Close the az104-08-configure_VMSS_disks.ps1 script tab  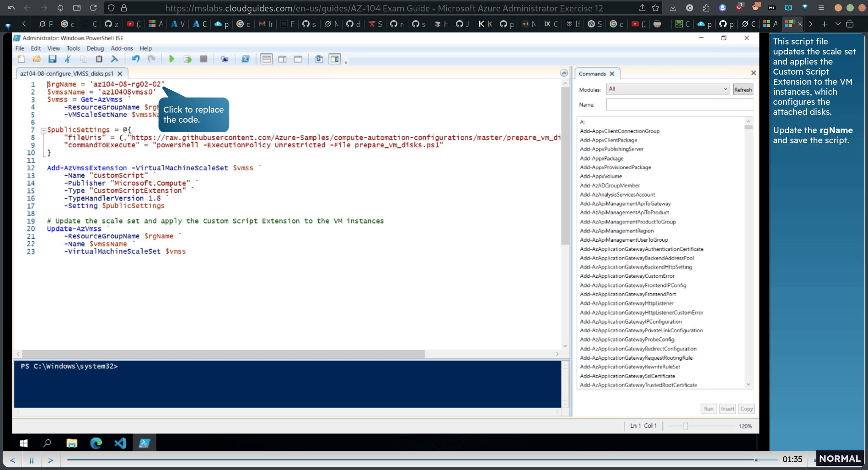click(120, 74)
